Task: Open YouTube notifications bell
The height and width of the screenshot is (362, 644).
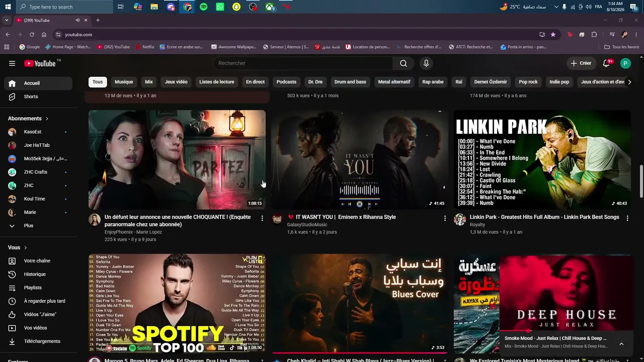Action: coord(607,63)
